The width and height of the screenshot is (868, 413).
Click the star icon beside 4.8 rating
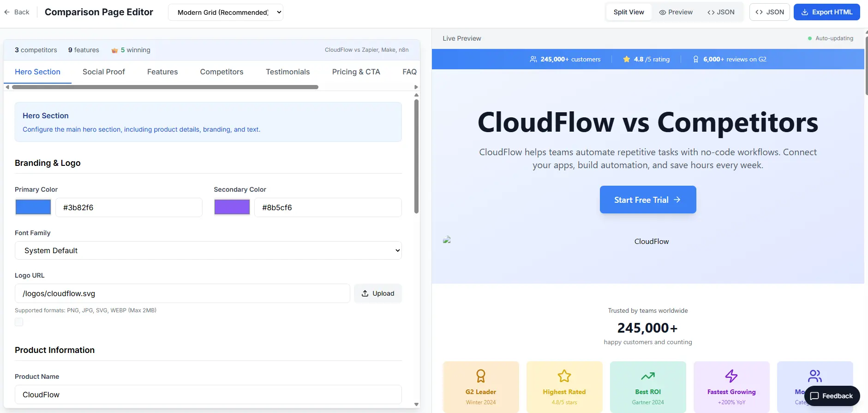pos(627,59)
